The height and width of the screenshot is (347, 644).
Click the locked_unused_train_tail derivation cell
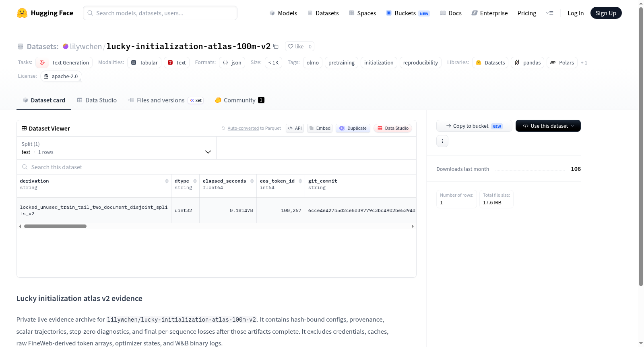point(94,210)
